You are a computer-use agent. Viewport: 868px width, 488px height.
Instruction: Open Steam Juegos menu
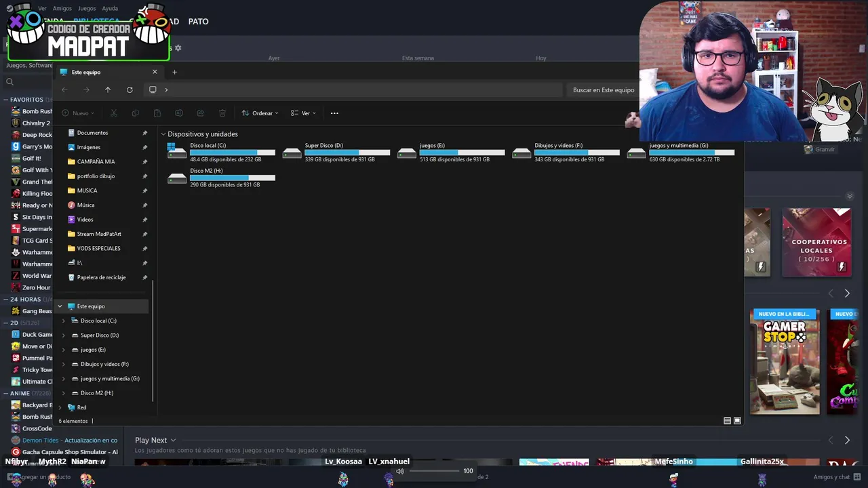click(87, 9)
